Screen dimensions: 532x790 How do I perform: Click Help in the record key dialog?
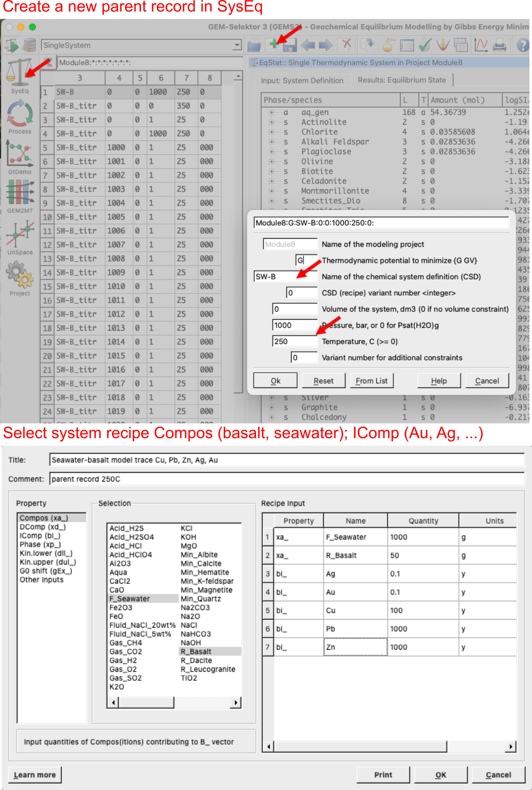point(439,381)
